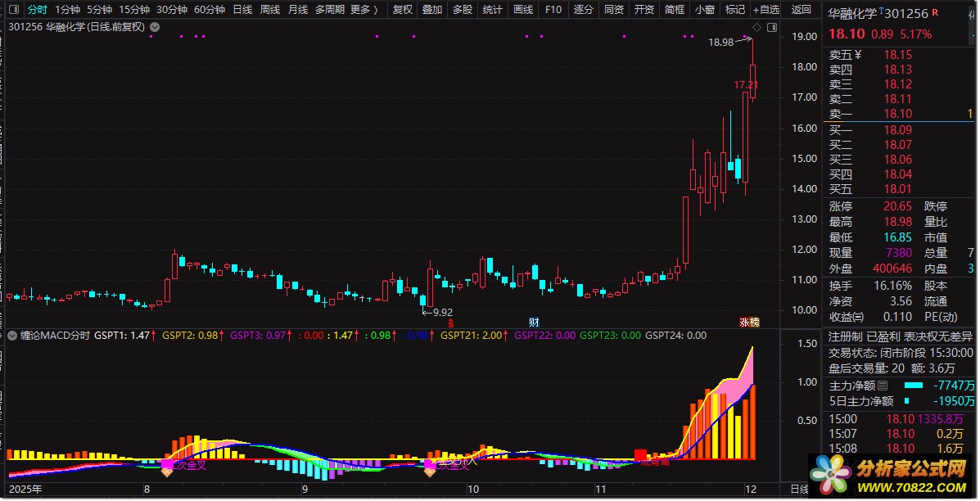Expand the 更多 periods dropdown
Image resolution: width=980 pixels, height=501 pixels.
click(364, 9)
